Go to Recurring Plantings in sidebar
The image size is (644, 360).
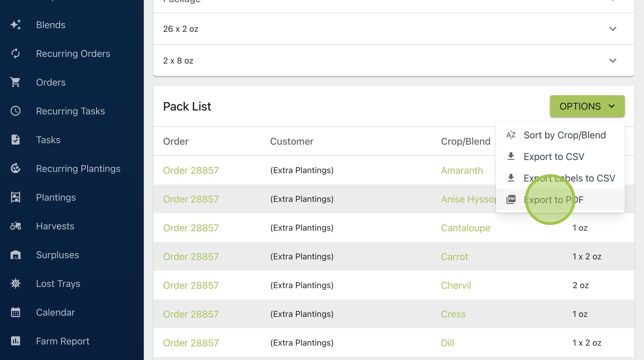pos(78,169)
